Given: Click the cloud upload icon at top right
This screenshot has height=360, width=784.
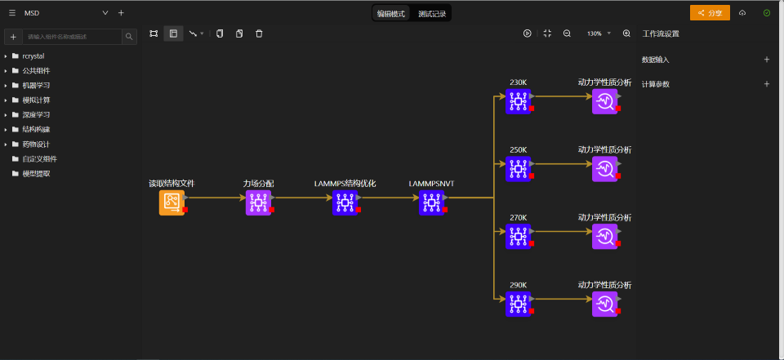Looking at the screenshot, I should point(742,13).
